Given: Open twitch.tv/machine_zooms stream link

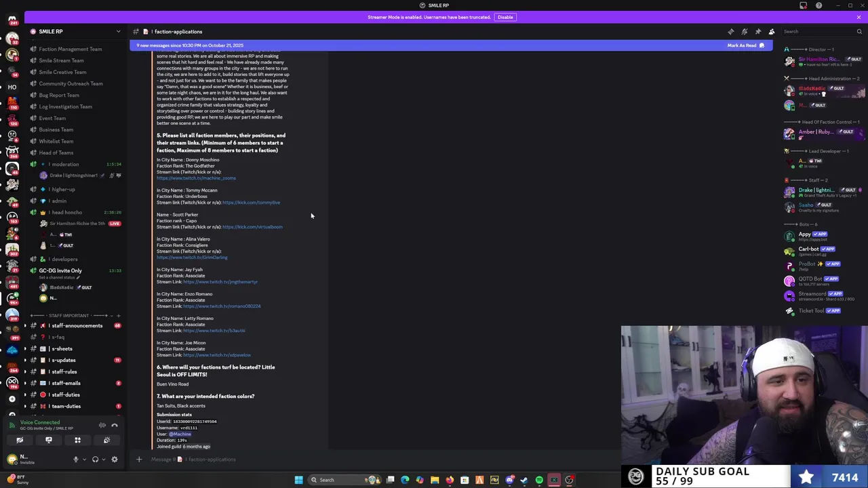Looking at the screenshot, I should [x=196, y=178].
